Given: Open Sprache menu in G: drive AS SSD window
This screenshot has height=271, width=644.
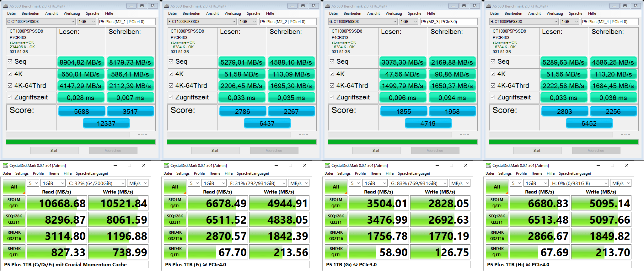Looking at the screenshot, I should (x=415, y=13).
